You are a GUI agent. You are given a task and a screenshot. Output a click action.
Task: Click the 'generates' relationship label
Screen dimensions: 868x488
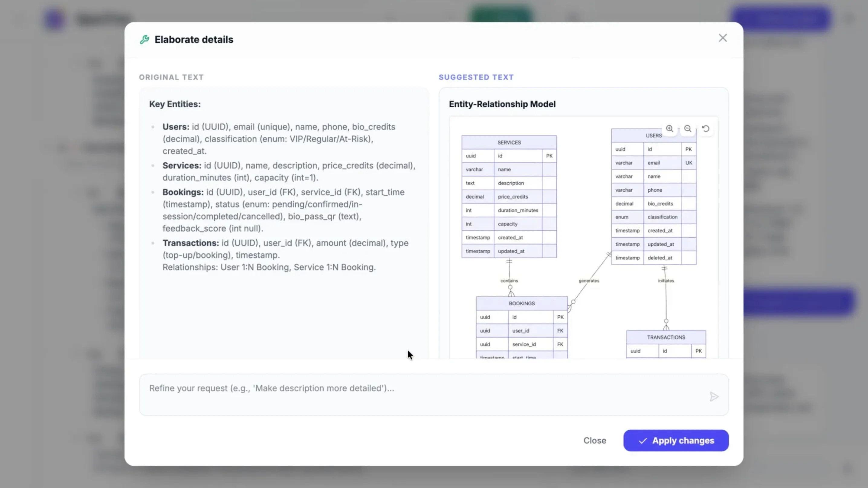(589, 281)
